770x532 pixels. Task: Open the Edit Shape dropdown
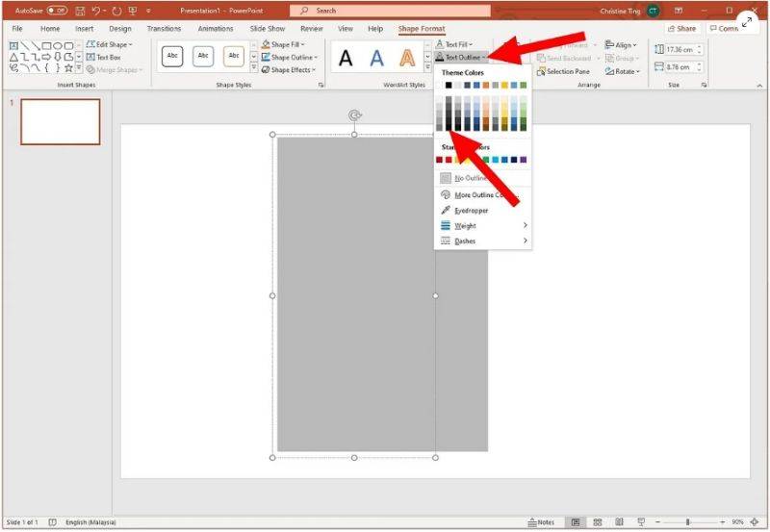click(109, 44)
